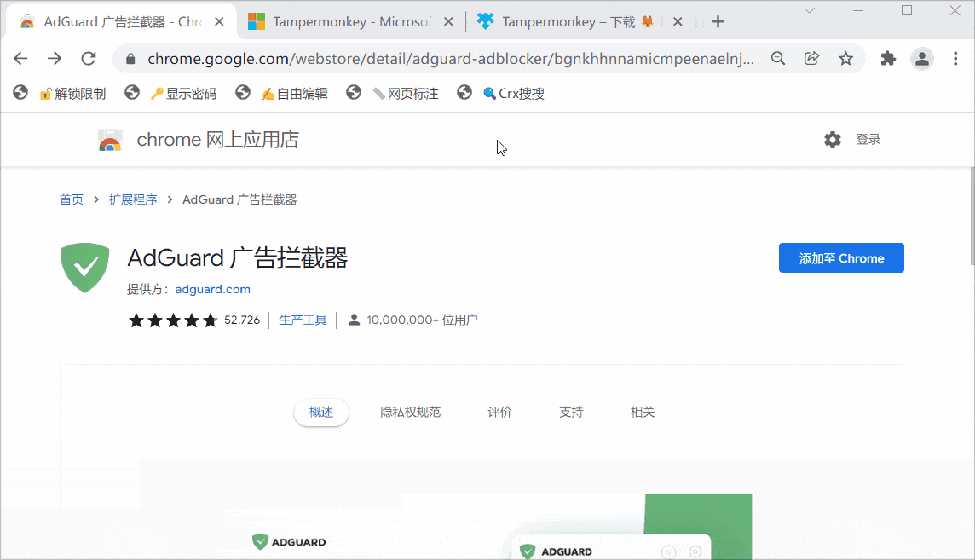Select the 评价 reviews tab
Viewport: 975px width, 560px height.
pyautogui.click(x=499, y=413)
